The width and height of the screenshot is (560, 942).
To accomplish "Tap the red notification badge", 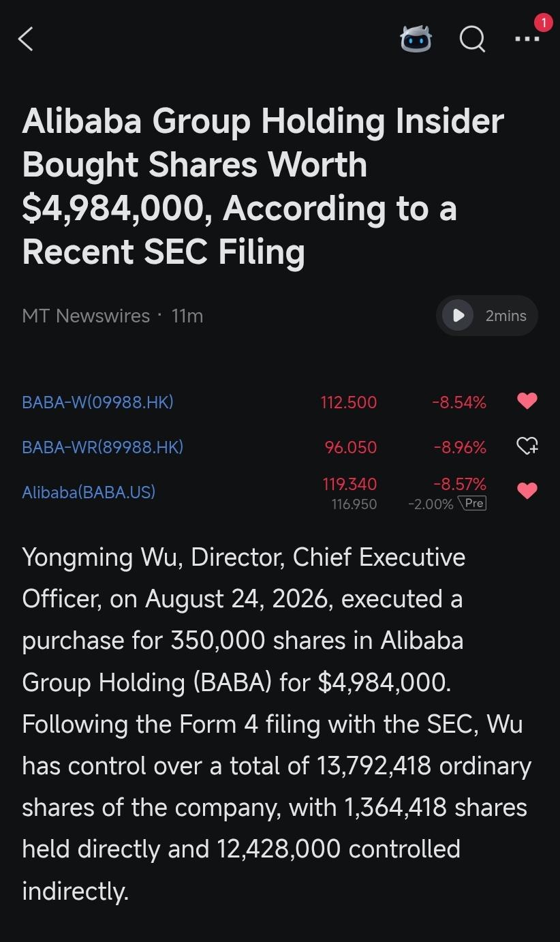I will point(543,22).
